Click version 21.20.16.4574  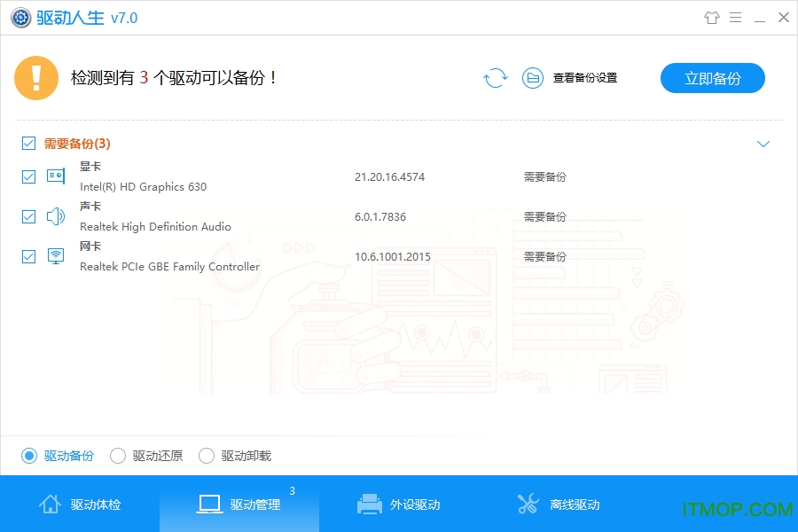[x=389, y=177]
